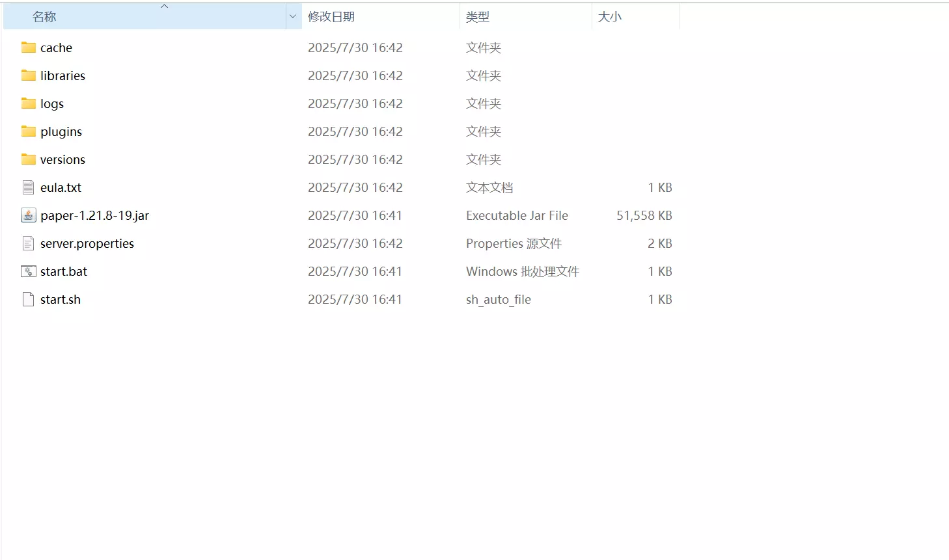This screenshot has height=560, width=949.
Task: Select the paper-1.21.8-19.jar file name
Action: point(94,216)
